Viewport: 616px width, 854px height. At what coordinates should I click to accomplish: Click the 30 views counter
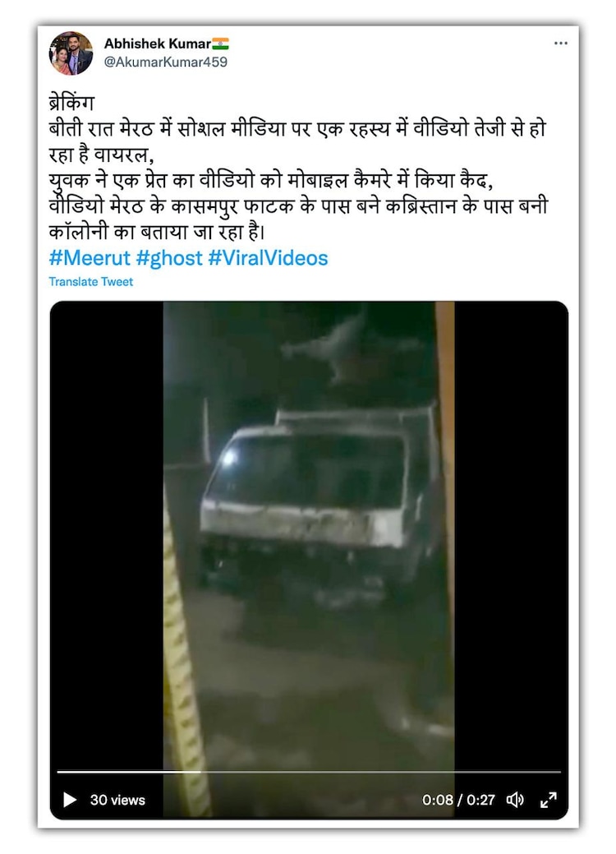pos(117,800)
